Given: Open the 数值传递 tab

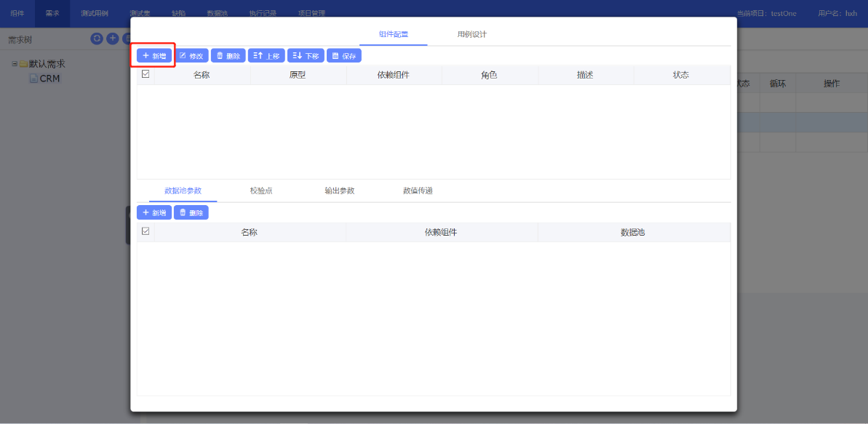Looking at the screenshot, I should [x=418, y=191].
